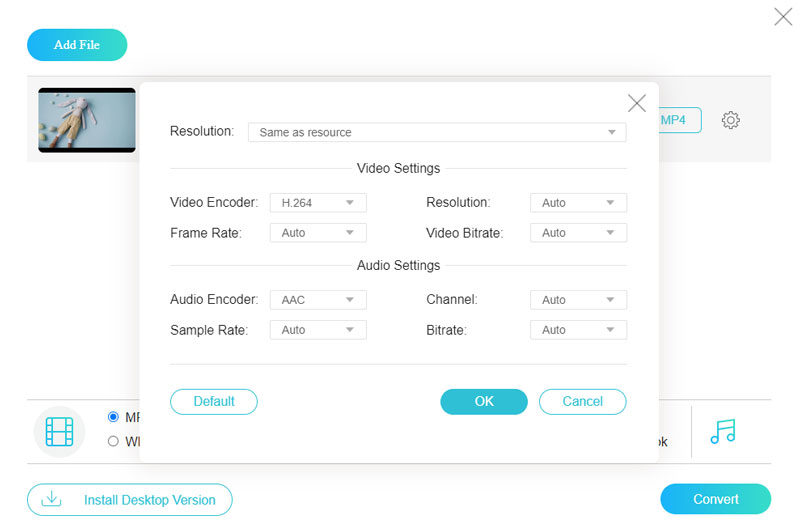Click the Cancel button
This screenshot has height=522, width=800.
click(582, 402)
